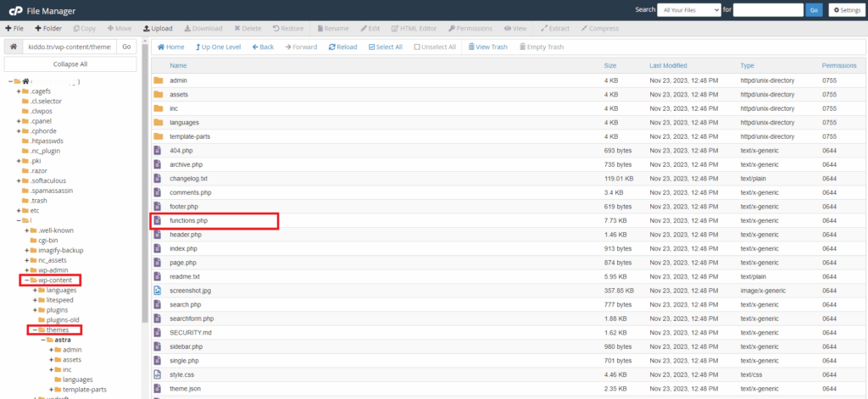The image size is (868, 399).
Task: Open the Upload dialog
Action: [158, 28]
